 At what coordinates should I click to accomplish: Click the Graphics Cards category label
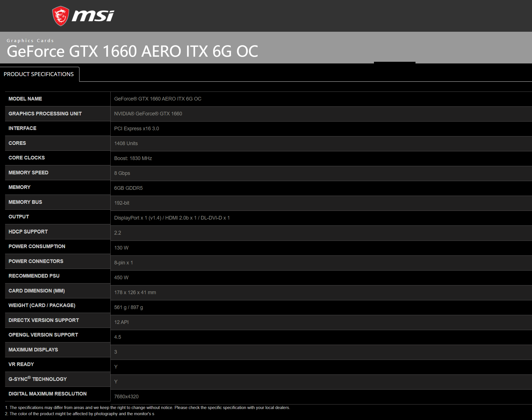tap(30, 41)
